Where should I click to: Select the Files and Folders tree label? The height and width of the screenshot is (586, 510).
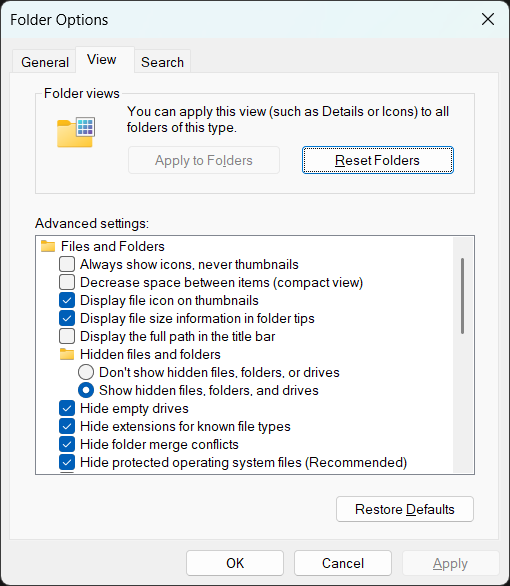[113, 246]
